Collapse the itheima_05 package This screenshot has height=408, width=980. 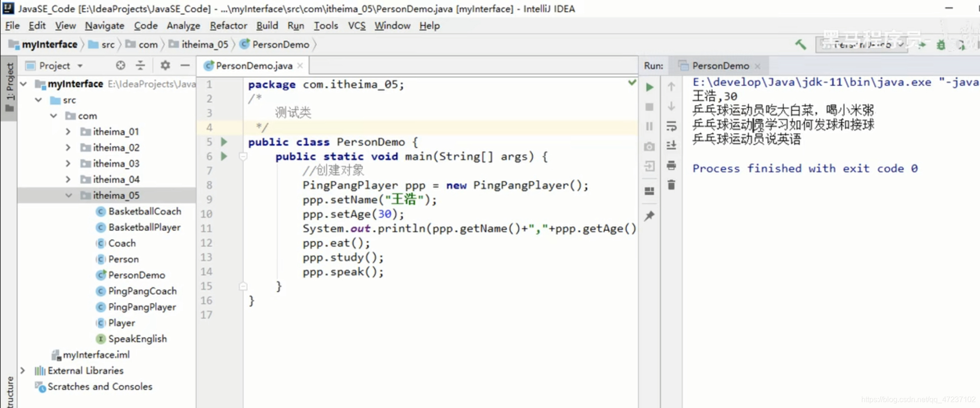click(69, 196)
